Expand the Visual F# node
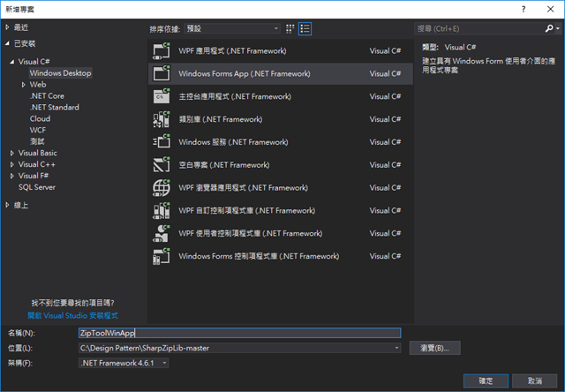 pos(12,176)
